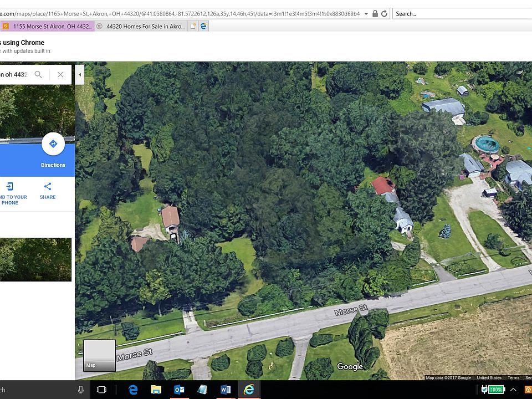Clear the search with the X icon
Image resolution: width=532 pixels, height=399 pixels.
[x=60, y=74]
